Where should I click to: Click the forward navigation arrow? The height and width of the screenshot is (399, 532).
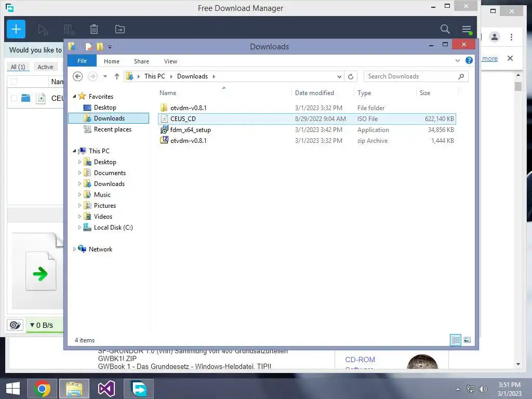(92, 76)
